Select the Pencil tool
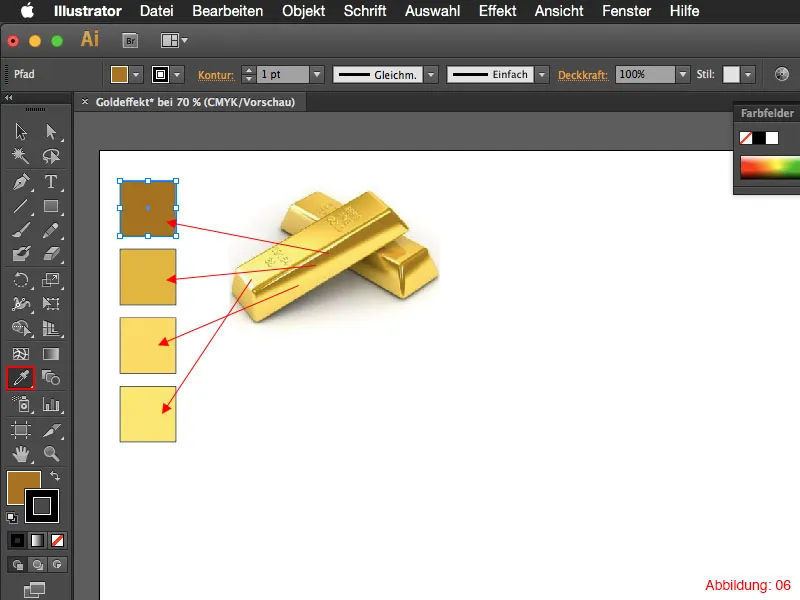 (x=51, y=230)
